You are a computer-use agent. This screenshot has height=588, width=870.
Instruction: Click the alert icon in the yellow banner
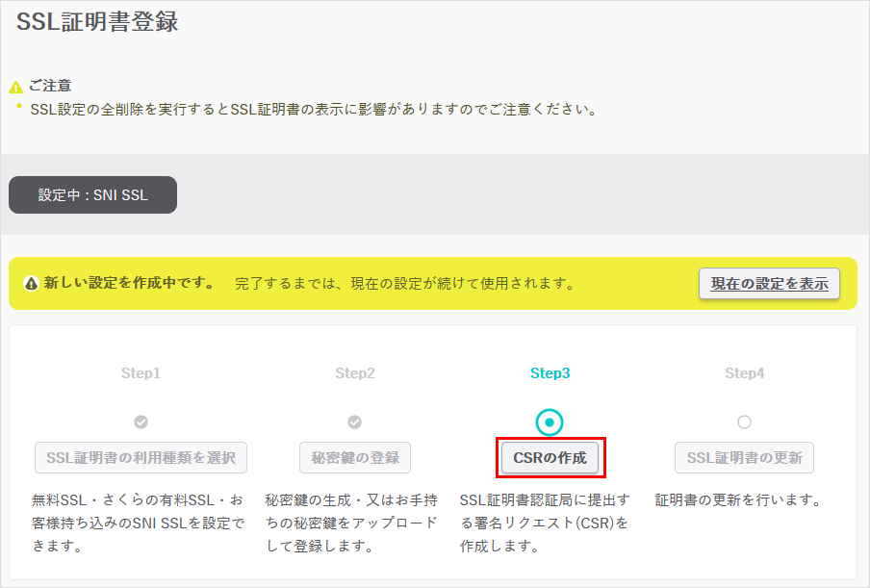coord(31,284)
